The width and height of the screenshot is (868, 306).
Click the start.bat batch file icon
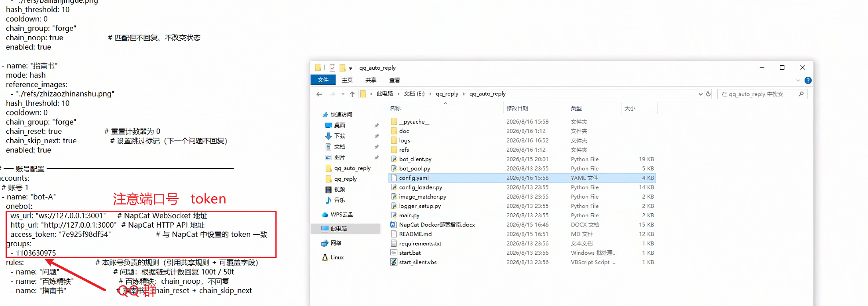point(394,253)
